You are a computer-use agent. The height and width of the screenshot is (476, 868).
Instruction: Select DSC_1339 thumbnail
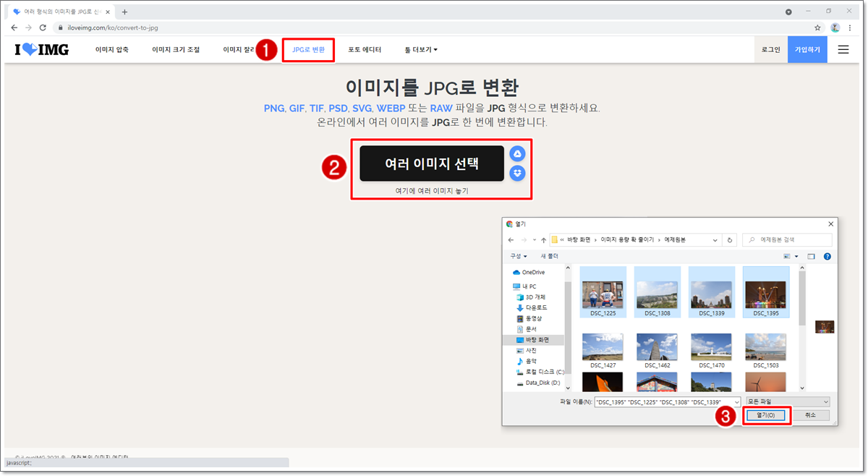pos(711,293)
